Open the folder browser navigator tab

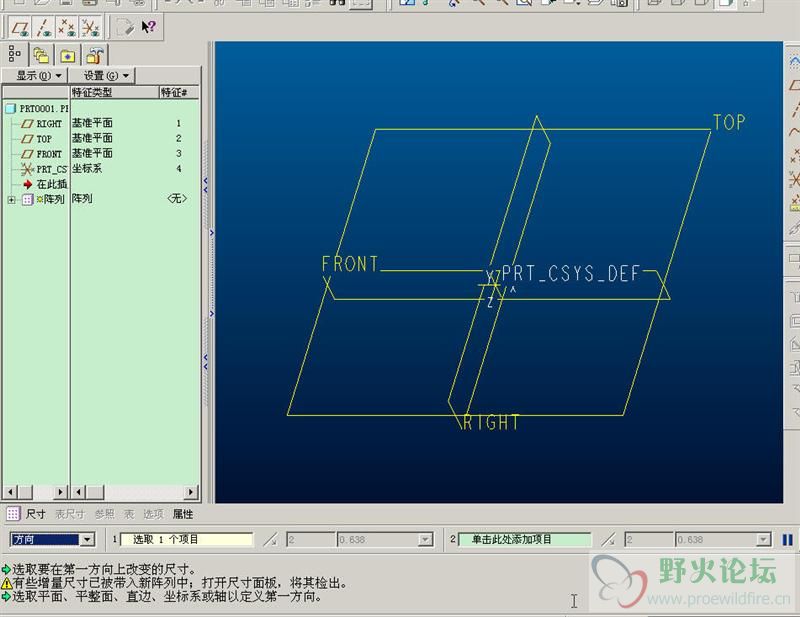point(41,55)
